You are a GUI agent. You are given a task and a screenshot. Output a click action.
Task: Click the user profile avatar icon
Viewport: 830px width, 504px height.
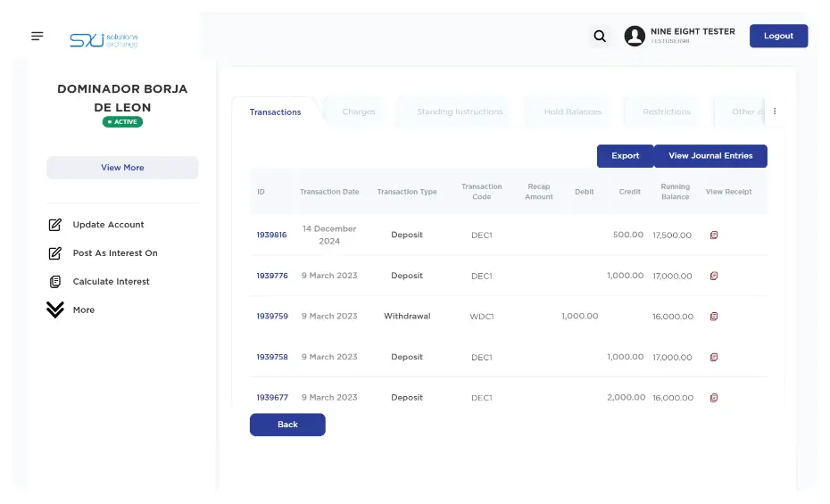[x=635, y=37]
